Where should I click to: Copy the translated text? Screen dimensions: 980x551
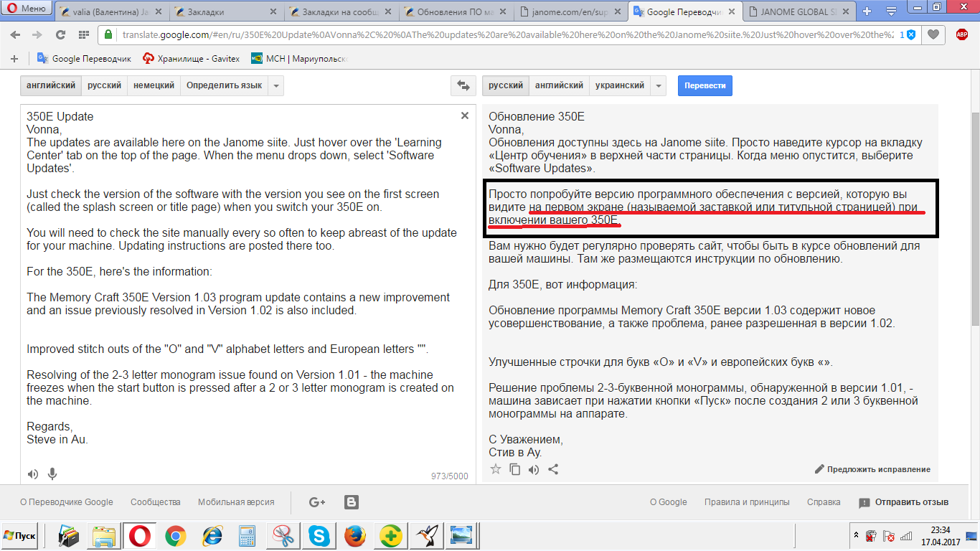[x=514, y=469]
